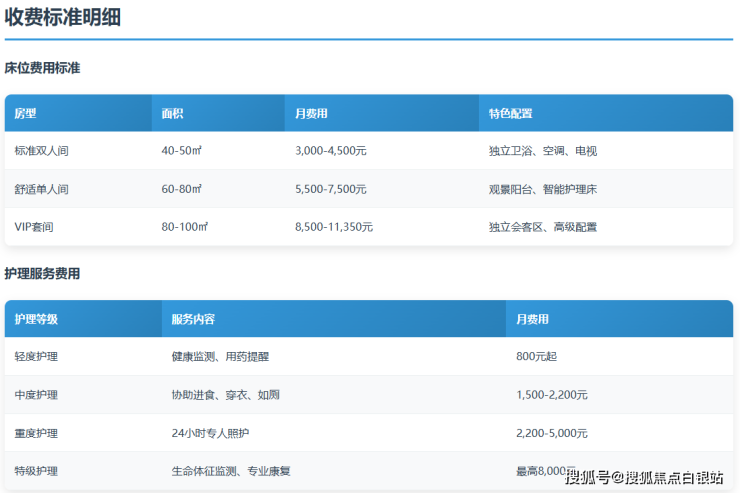740x493 pixels.
Task: Click the 8,500-11,350元 price cell
Action: tap(334, 227)
